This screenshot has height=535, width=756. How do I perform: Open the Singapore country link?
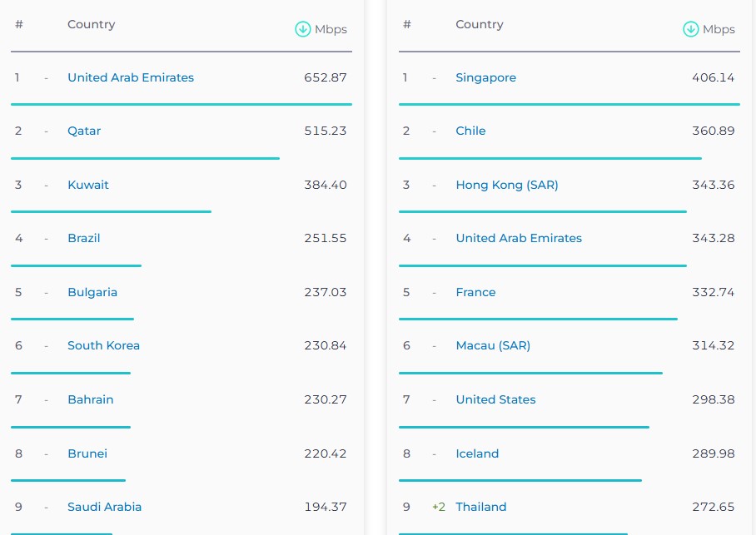(x=486, y=77)
